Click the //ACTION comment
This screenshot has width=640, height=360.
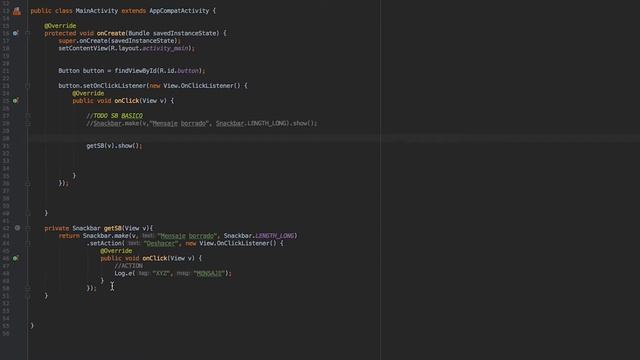(129, 266)
